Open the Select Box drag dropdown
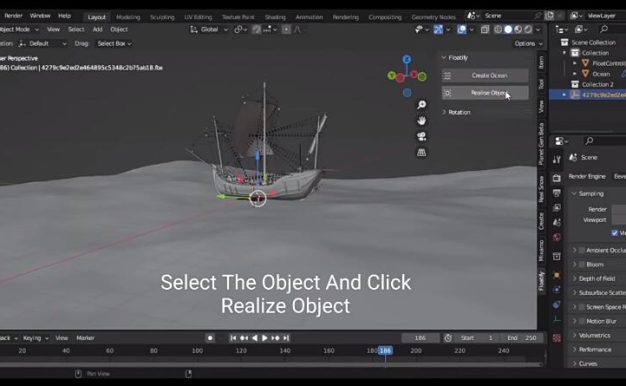Viewport: 626px width, 386px height. (x=114, y=44)
